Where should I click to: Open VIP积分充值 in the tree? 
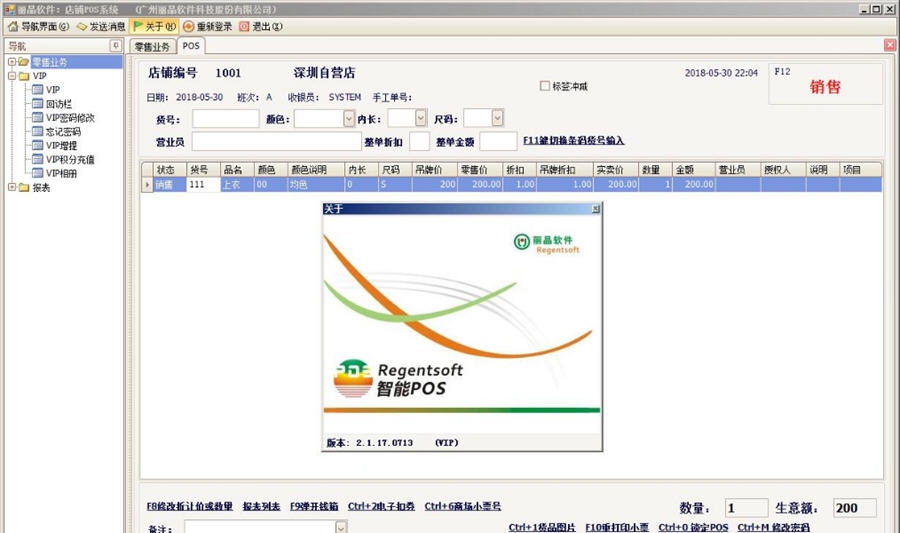(x=70, y=159)
